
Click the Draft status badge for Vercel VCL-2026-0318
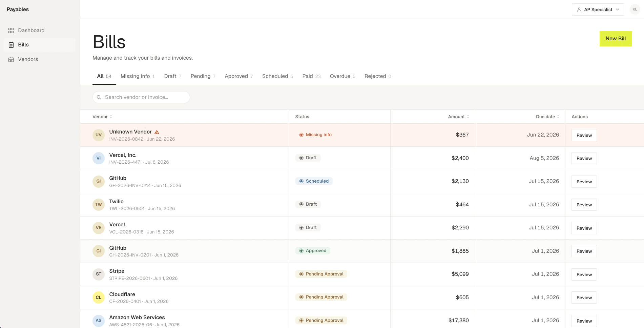point(308,228)
